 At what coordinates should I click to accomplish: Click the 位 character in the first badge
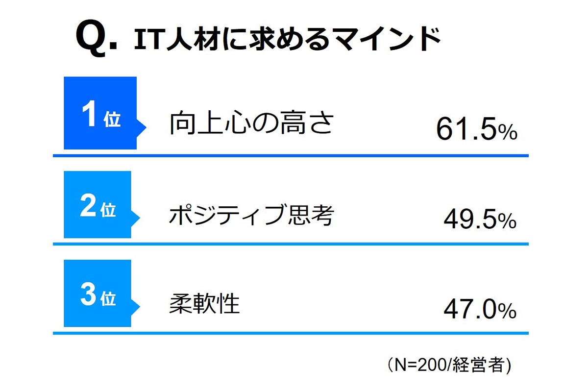112,121
